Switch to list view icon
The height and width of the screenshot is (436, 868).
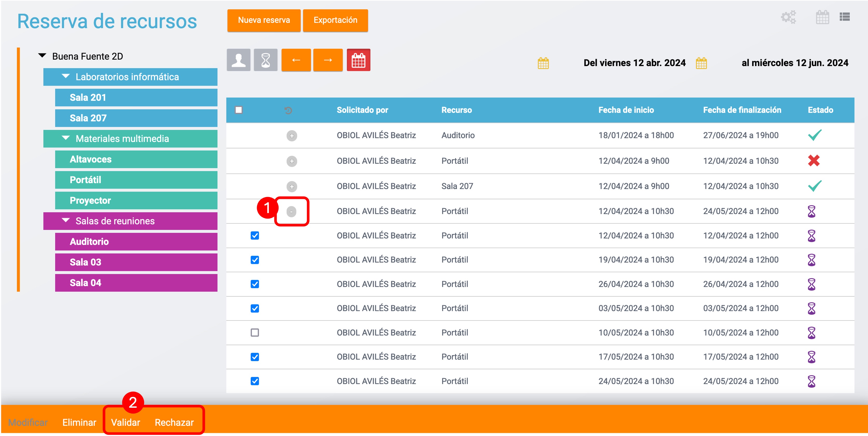coord(844,17)
